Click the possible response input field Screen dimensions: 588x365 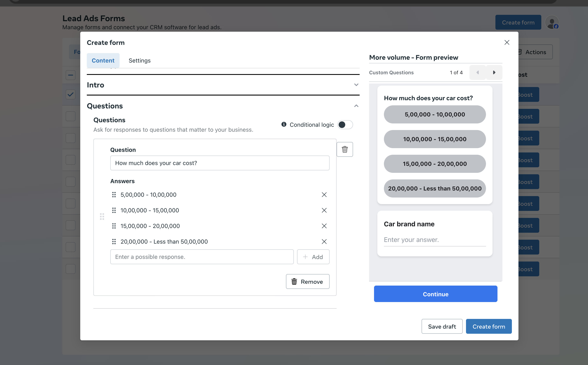(202, 257)
